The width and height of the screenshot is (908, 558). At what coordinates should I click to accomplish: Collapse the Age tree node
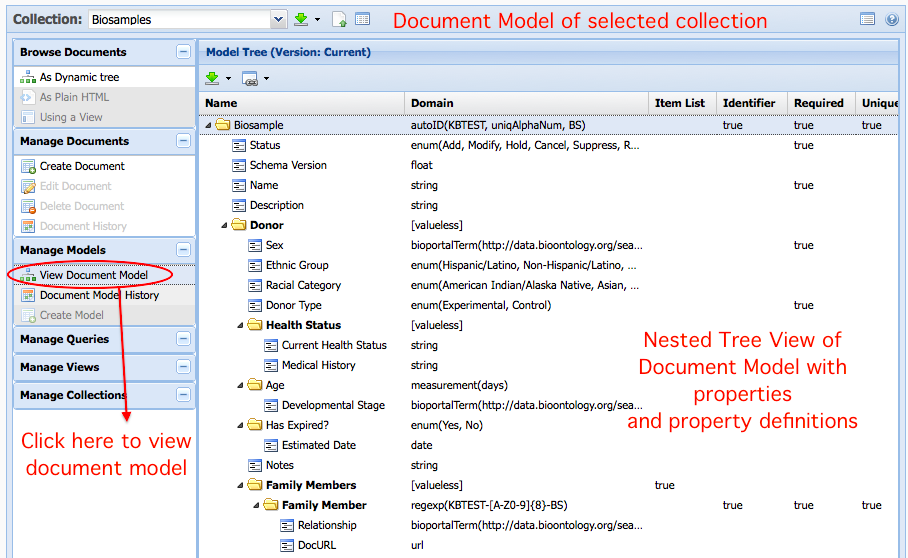pyautogui.click(x=240, y=385)
